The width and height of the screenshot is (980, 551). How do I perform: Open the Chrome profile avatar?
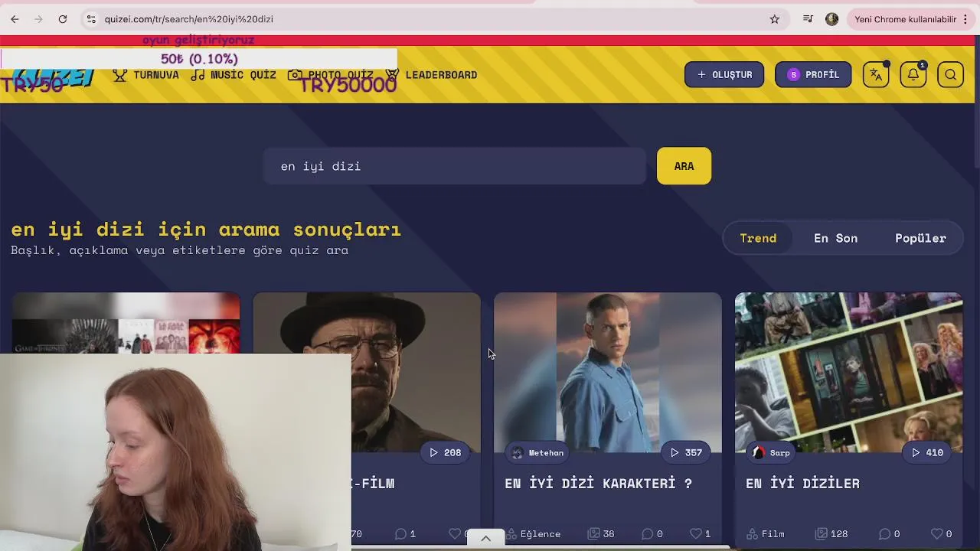point(832,19)
